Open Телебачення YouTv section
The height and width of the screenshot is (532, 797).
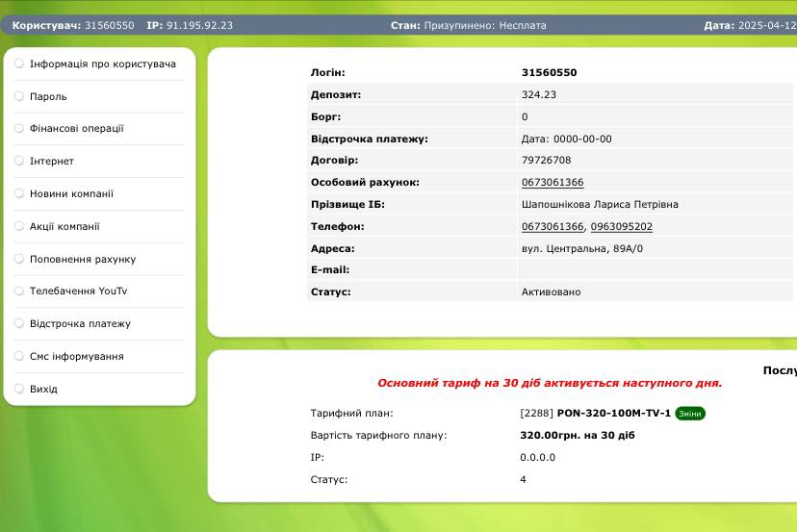(78, 291)
